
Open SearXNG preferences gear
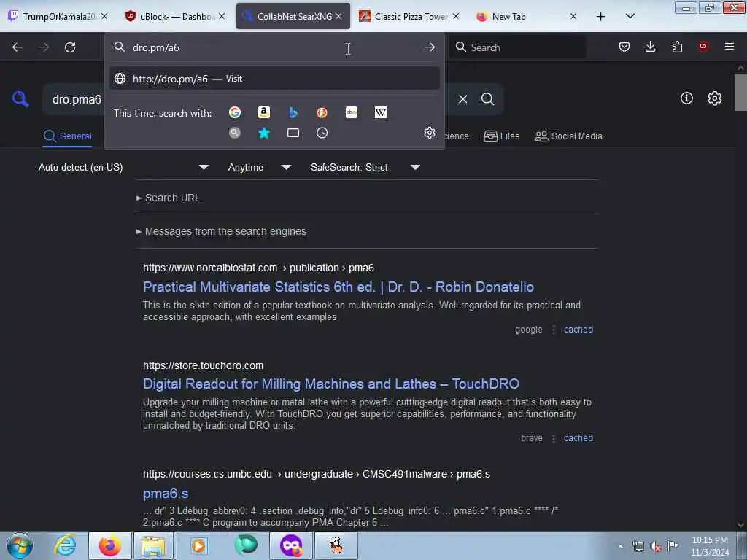click(x=715, y=98)
